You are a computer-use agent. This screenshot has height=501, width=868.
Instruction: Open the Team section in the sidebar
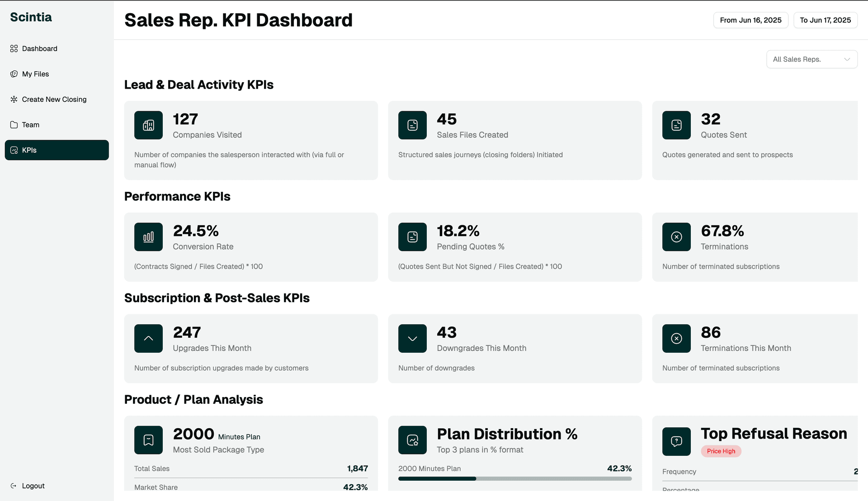coord(30,125)
